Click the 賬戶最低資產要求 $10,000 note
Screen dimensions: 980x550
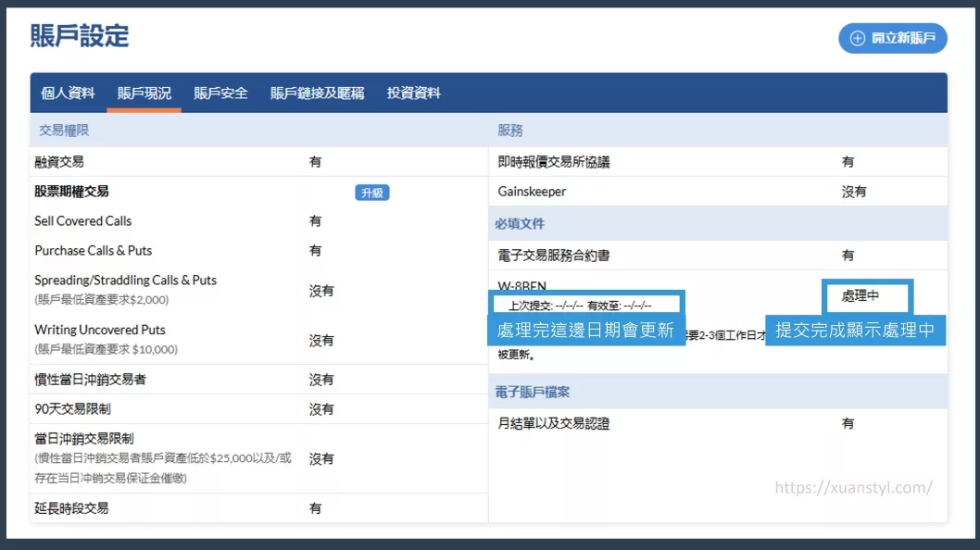tap(106, 349)
